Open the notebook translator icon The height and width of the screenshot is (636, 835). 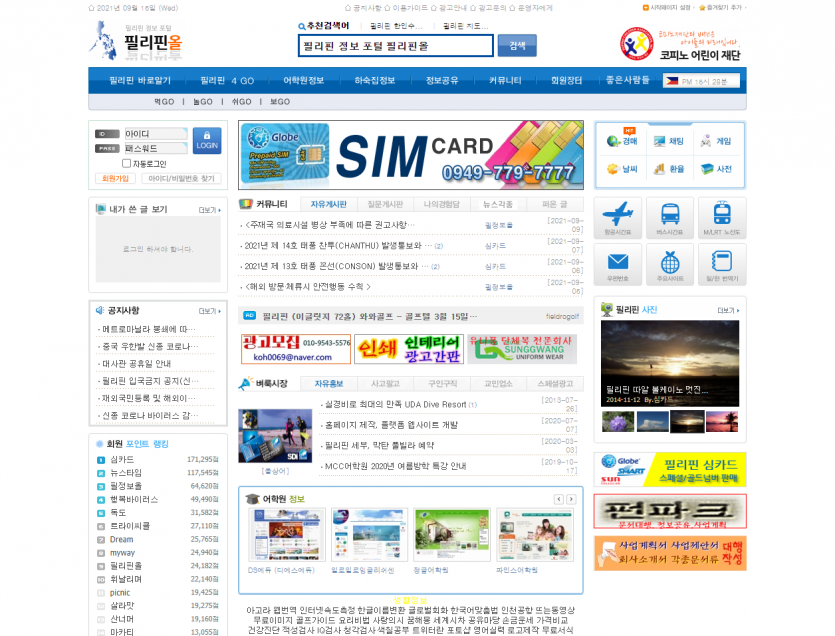(721, 265)
